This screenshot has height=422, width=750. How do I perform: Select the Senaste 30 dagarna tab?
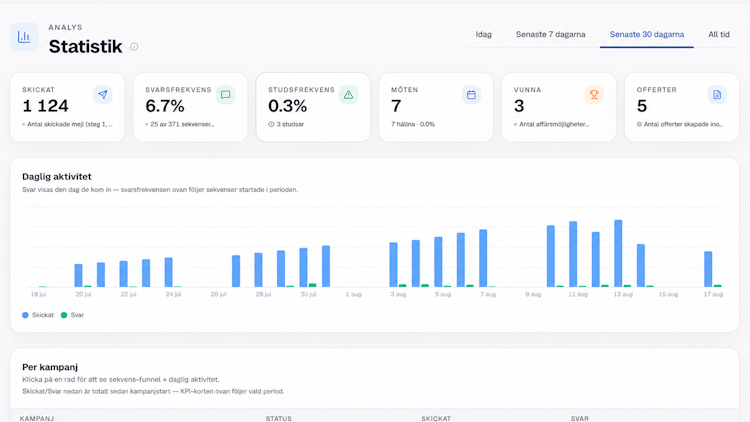tap(647, 34)
